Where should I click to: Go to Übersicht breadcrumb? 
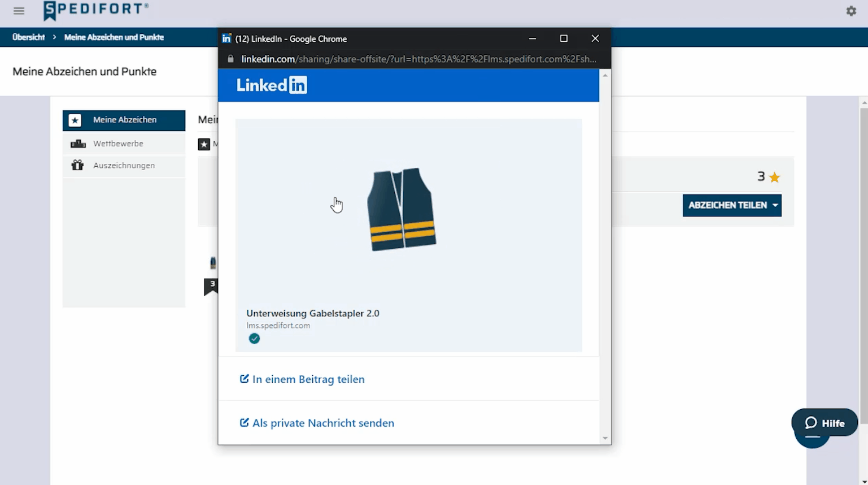click(x=29, y=37)
